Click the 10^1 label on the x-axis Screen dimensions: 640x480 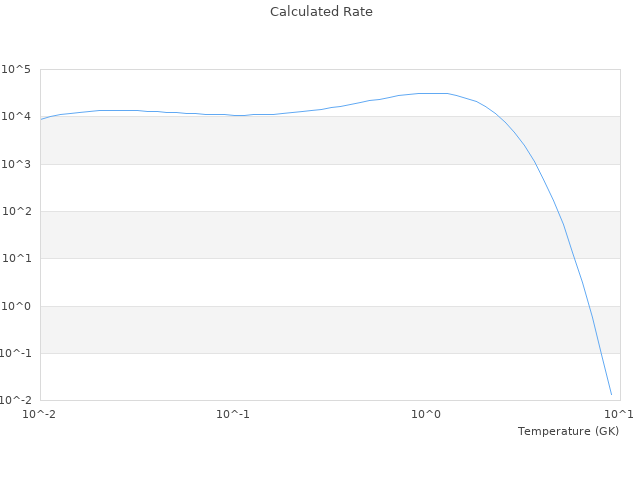pyautogui.click(x=619, y=414)
